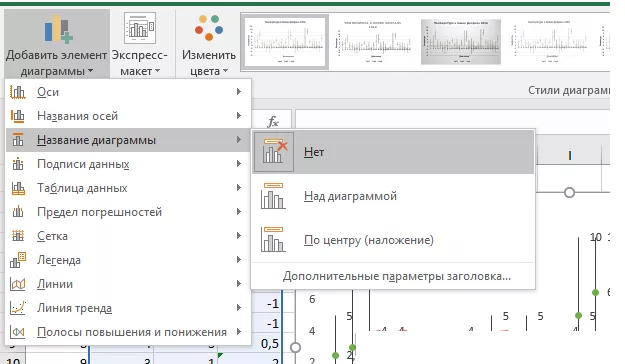Select Название диаграммы menu entry
The image size is (625, 364).
[x=128, y=140]
